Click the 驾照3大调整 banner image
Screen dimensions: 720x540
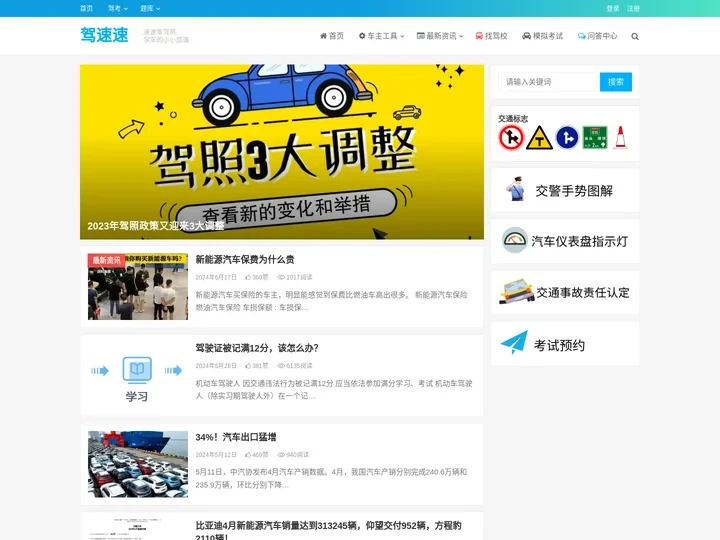(282, 152)
